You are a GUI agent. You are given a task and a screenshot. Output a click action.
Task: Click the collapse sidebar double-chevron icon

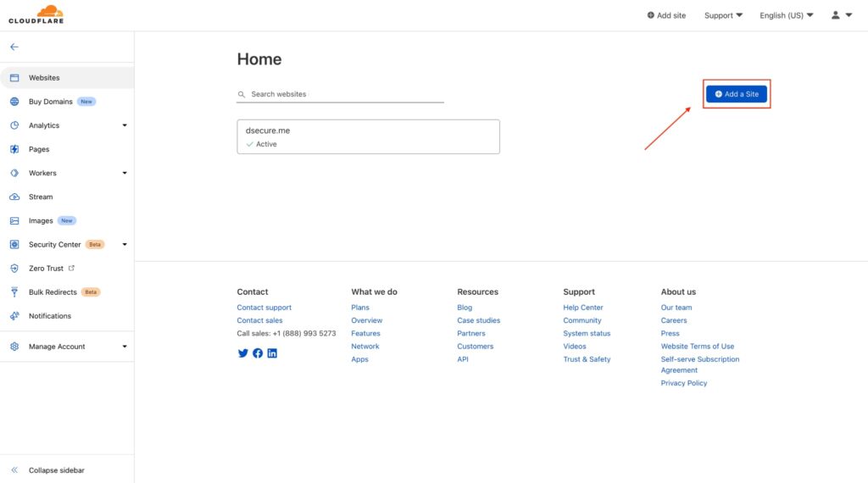(14, 470)
